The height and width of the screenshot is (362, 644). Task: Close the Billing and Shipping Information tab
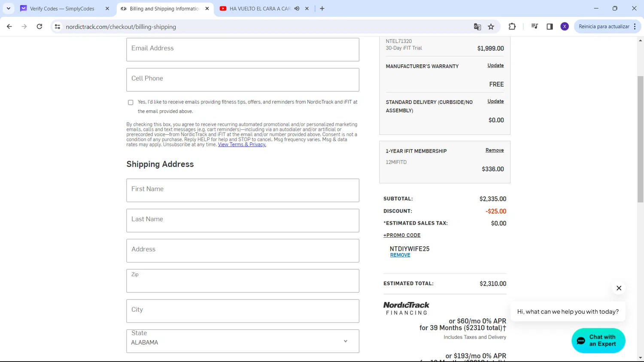pyautogui.click(x=207, y=9)
